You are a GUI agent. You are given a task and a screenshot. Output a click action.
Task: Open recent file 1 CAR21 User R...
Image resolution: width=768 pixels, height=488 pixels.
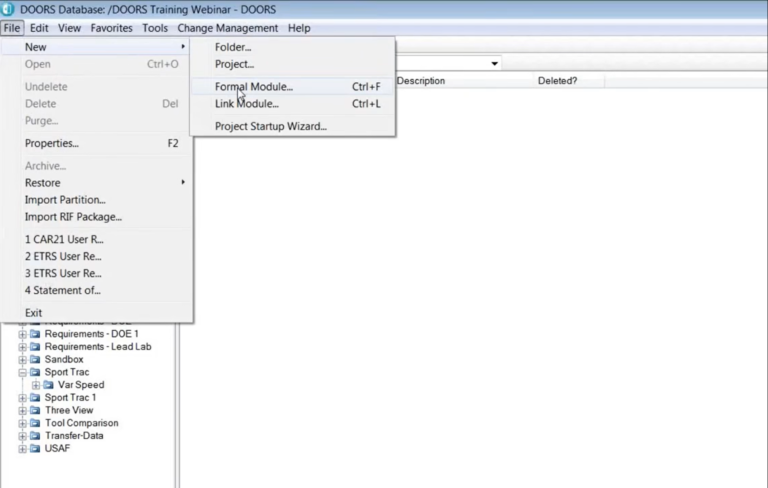tap(96, 240)
